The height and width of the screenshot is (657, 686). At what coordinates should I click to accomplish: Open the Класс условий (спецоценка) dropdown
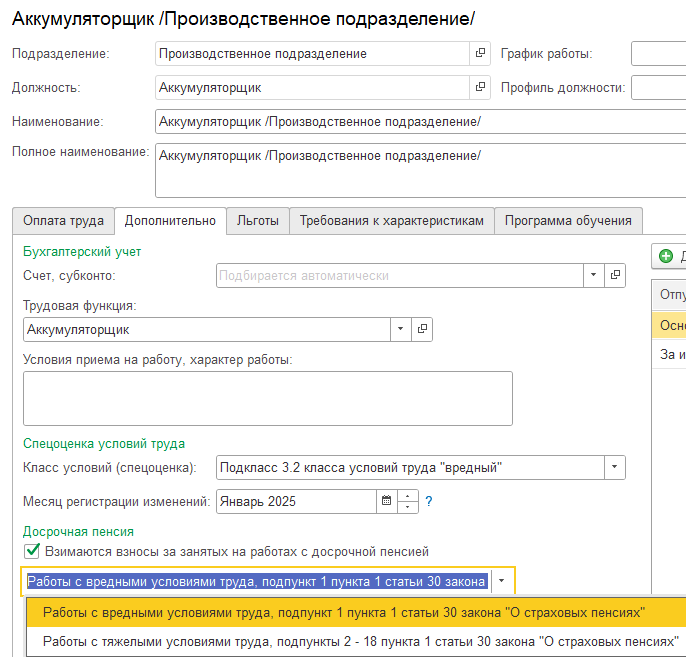coord(614,467)
